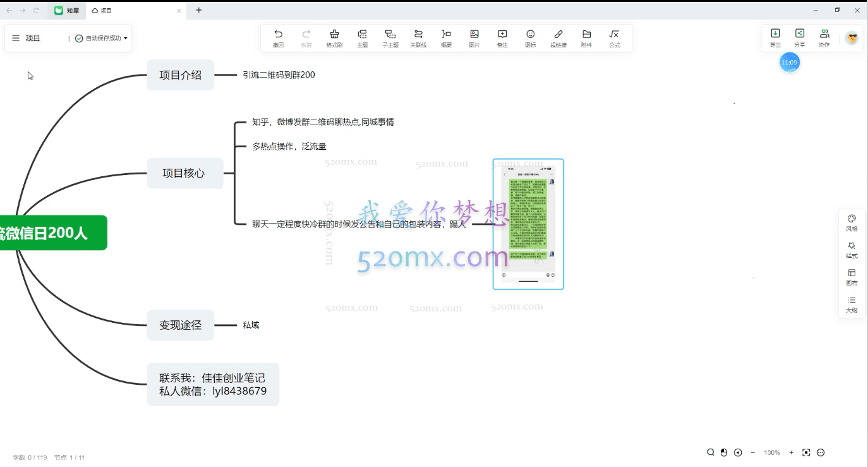Click the 分享 share button
The width and height of the screenshot is (868, 467).
click(x=800, y=37)
